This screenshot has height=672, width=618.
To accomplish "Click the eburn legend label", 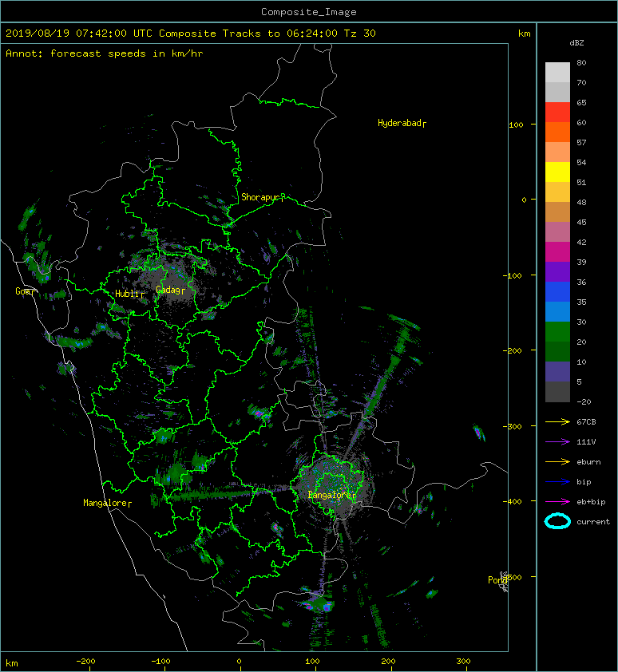I will point(588,461).
